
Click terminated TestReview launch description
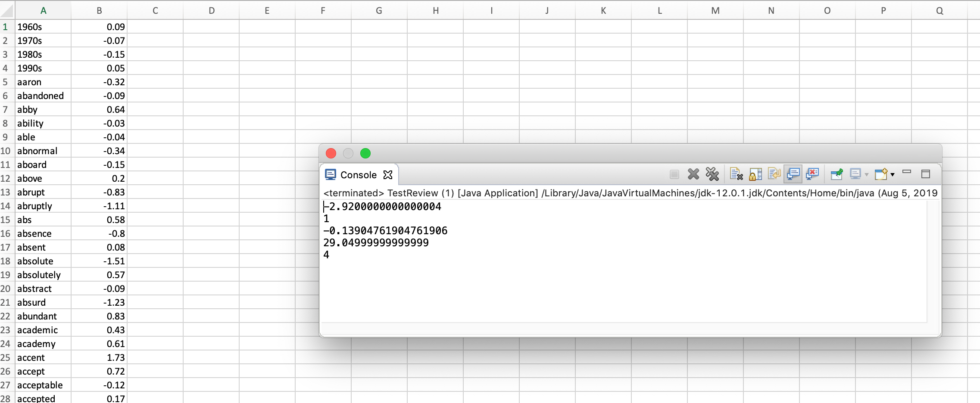[630, 193]
